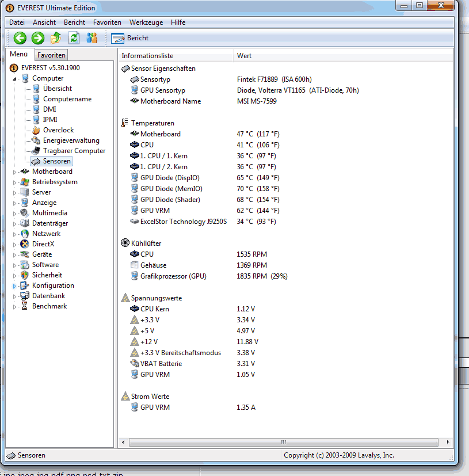Click the horizontal scrollbar right arrow

pyautogui.click(x=448, y=442)
